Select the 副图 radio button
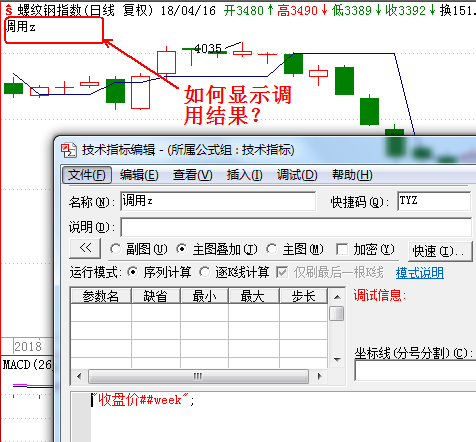This screenshot has width=476, height=442. point(115,249)
